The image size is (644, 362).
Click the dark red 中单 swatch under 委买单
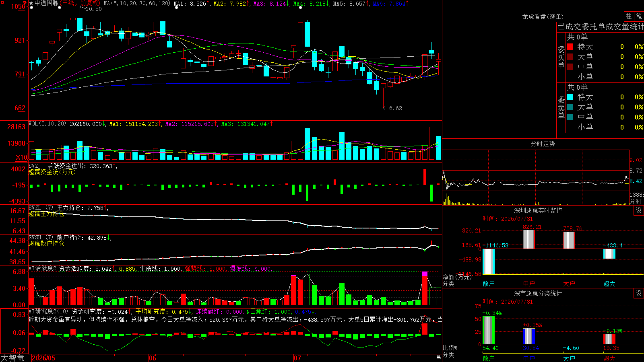pos(570,67)
